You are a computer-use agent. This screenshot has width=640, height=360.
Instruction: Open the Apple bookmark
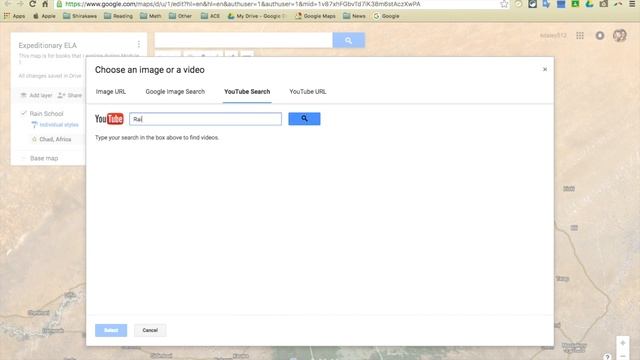[44, 16]
